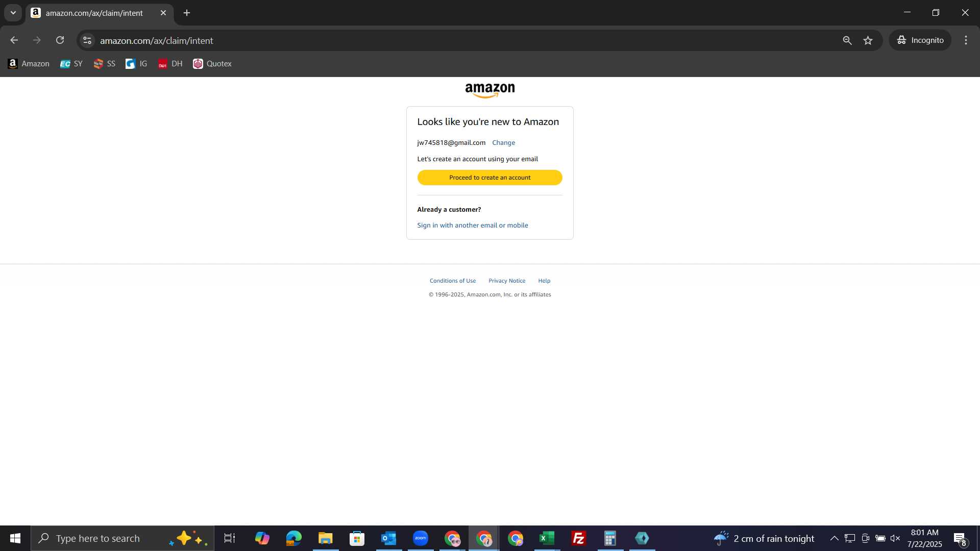Open the Amazon bookmark
The width and height of the screenshot is (980, 551).
point(29,64)
